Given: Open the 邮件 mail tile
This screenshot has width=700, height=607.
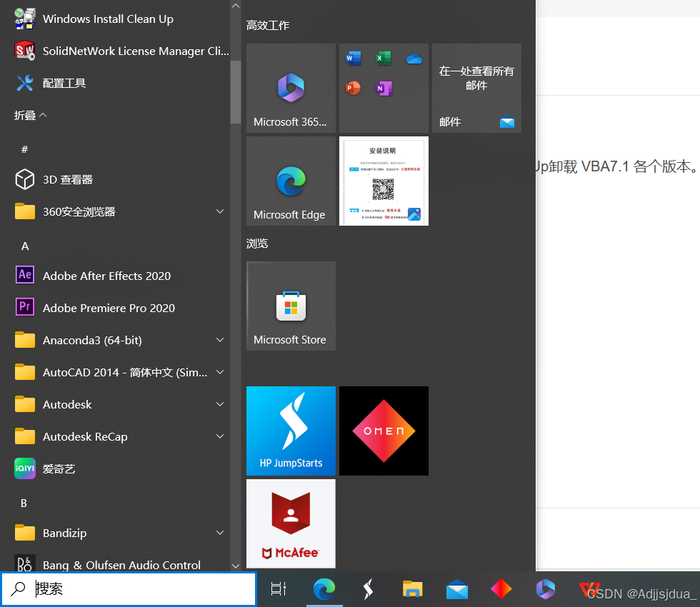Looking at the screenshot, I should tap(477, 88).
